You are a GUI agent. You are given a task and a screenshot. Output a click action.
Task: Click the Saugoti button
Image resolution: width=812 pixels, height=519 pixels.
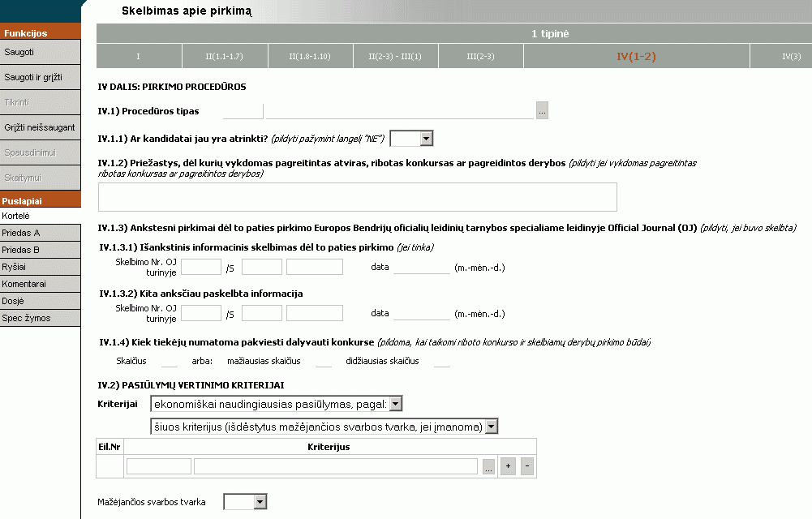pyautogui.click(x=41, y=52)
